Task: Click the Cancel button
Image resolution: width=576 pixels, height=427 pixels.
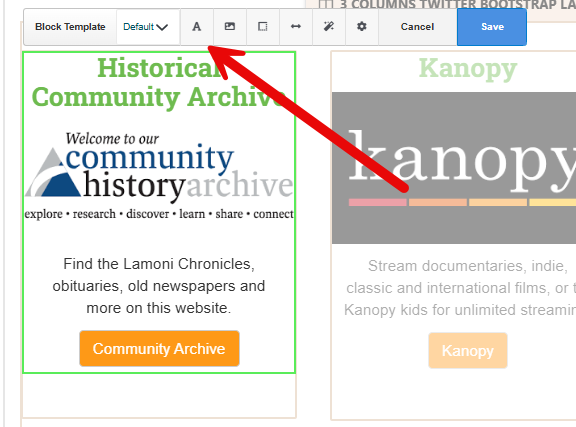Action: (x=418, y=27)
